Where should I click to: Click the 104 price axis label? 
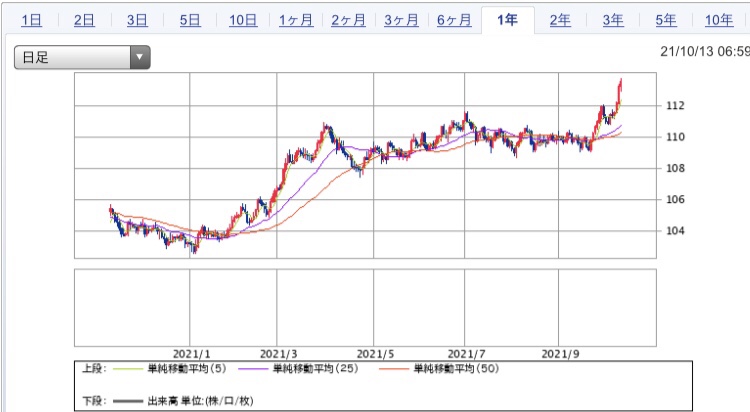pyautogui.click(x=675, y=231)
